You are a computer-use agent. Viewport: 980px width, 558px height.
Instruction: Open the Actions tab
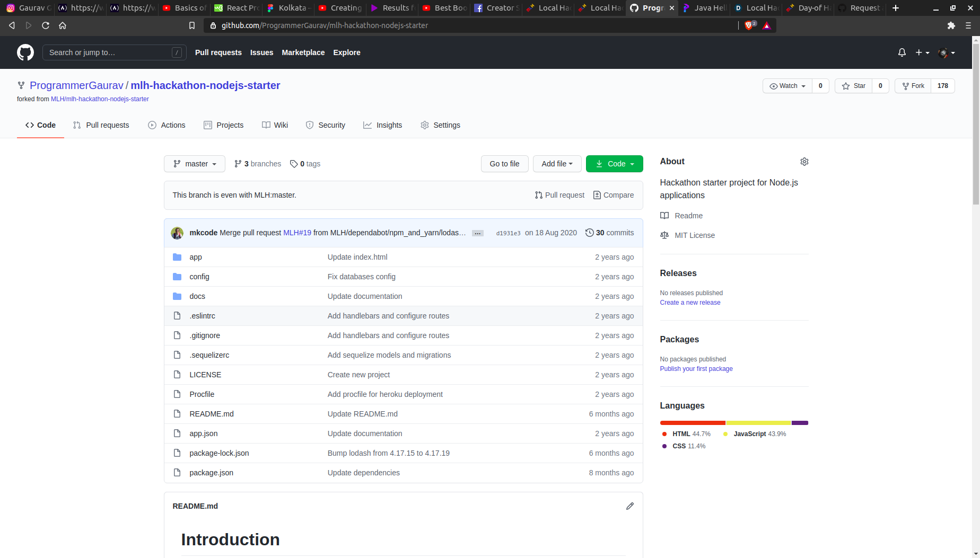[167, 125]
